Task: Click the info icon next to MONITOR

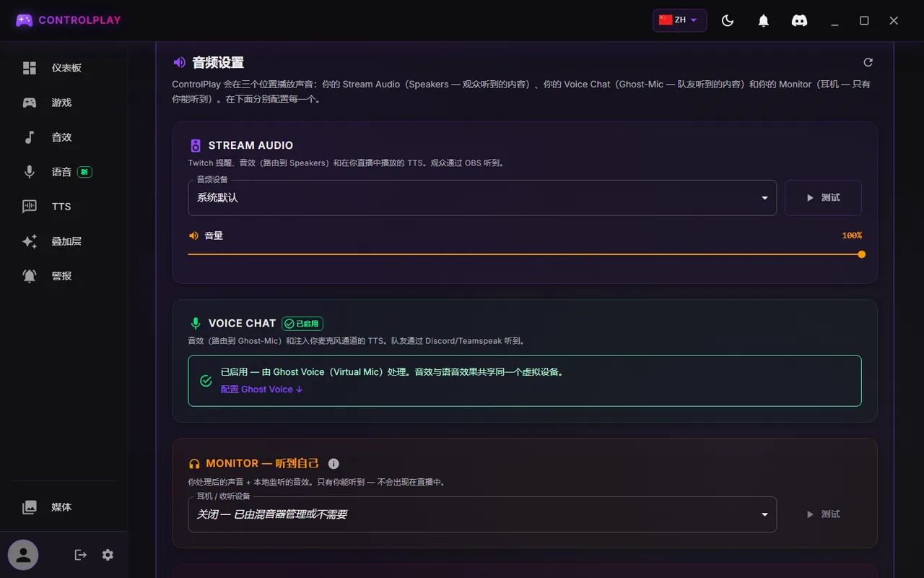Action: (x=334, y=464)
